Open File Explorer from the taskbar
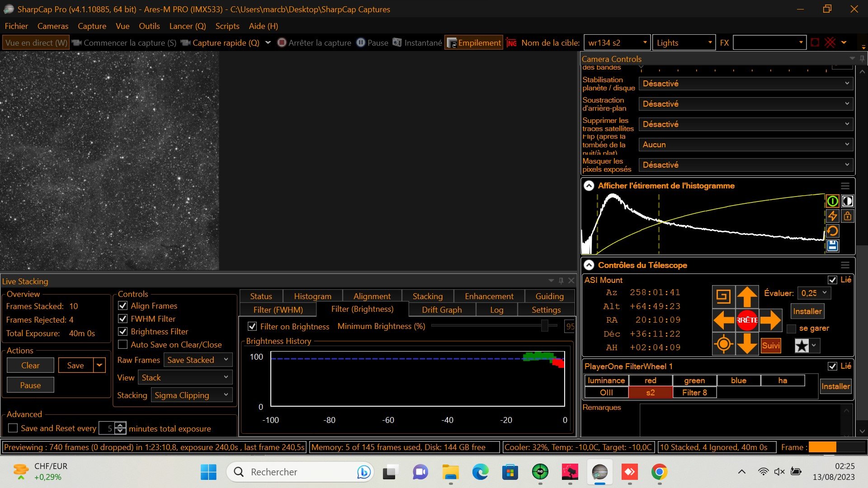 (450, 472)
